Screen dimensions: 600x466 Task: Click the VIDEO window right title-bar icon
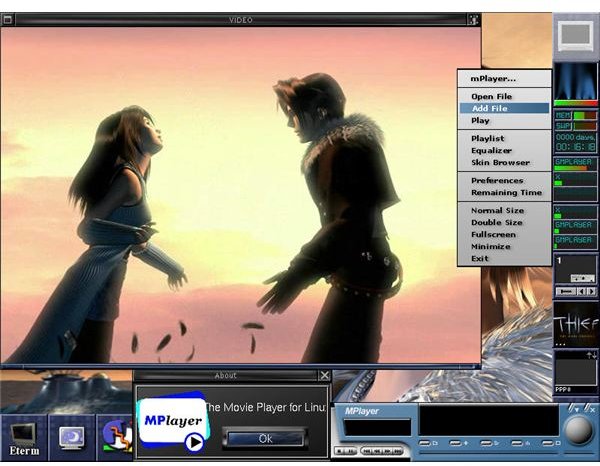(474, 20)
